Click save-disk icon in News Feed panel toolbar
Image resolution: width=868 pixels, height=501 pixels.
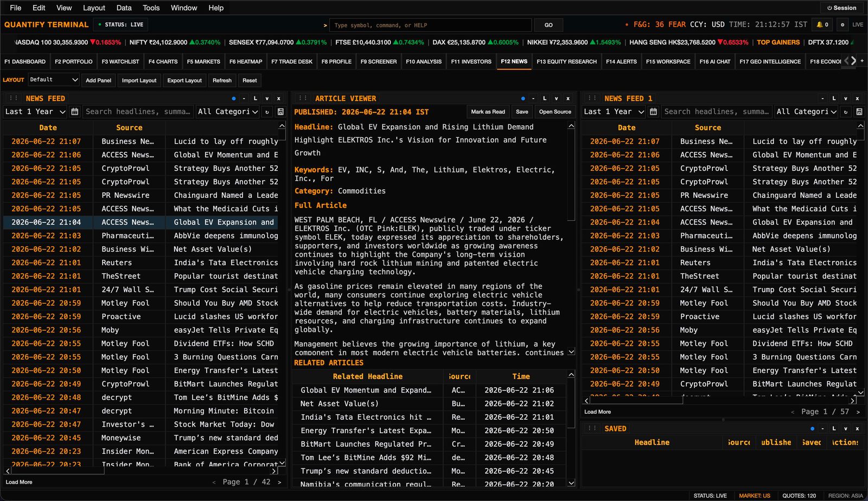pyautogui.click(x=280, y=112)
